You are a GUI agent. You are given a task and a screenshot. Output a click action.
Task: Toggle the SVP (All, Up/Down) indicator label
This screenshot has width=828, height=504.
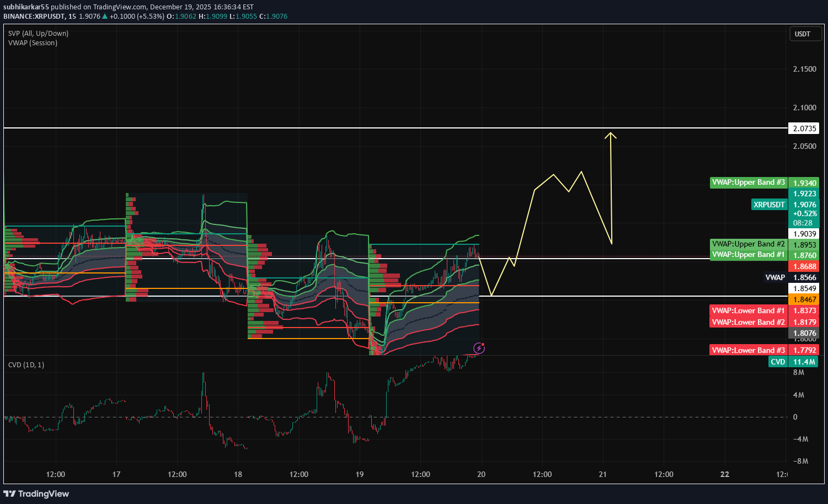(x=38, y=33)
